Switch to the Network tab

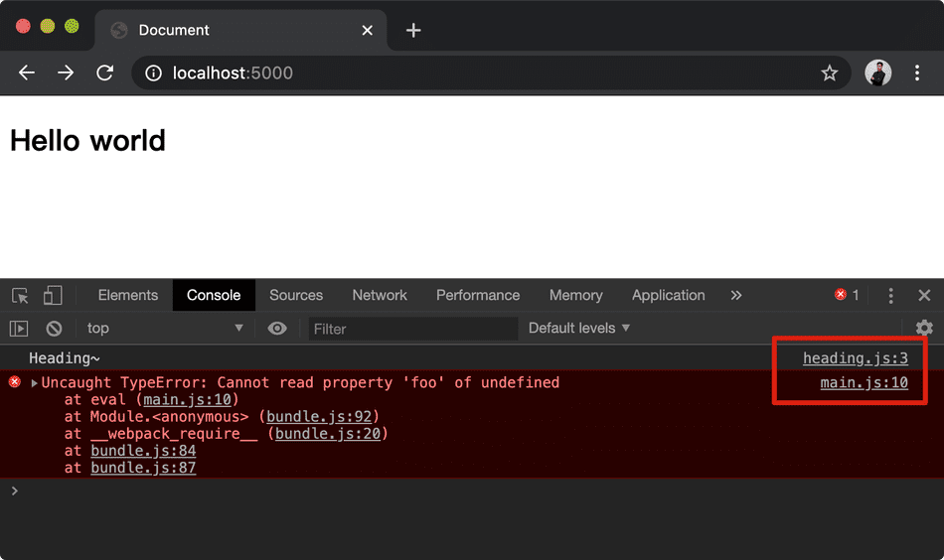click(x=380, y=296)
